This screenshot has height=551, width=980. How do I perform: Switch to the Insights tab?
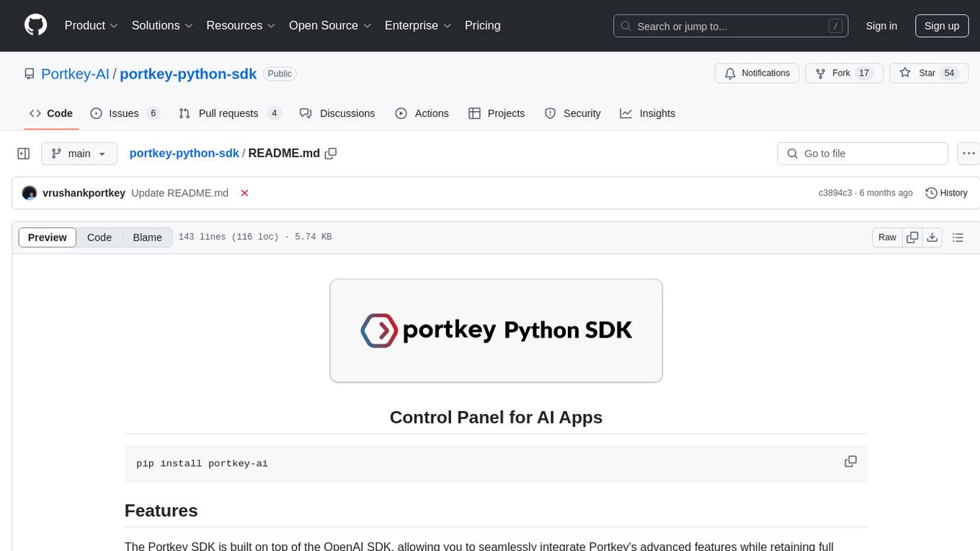coord(648,113)
